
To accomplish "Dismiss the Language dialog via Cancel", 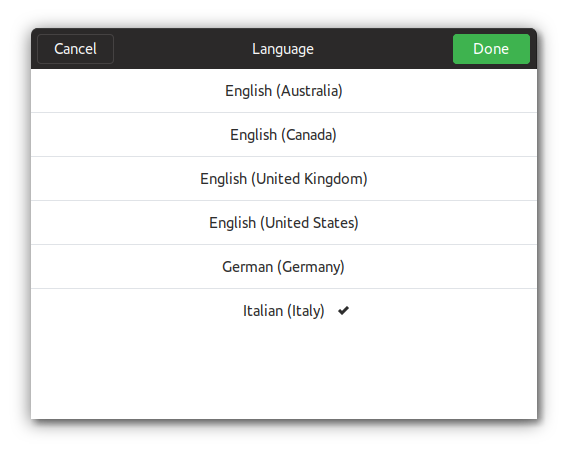I will coord(76,49).
